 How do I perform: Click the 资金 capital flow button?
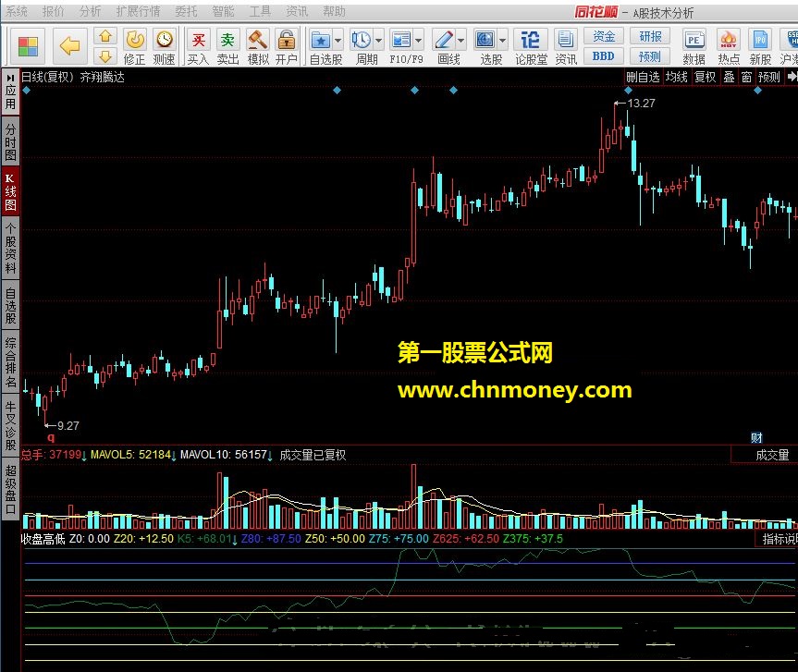604,36
